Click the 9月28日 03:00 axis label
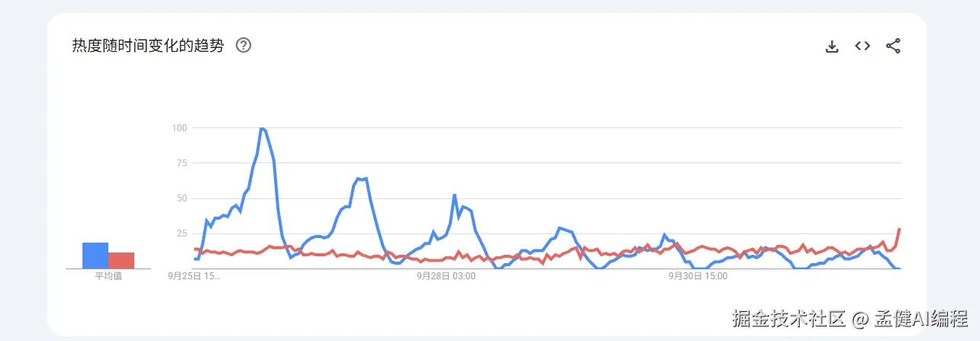Screen dimensions: 980x341 pos(446,276)
